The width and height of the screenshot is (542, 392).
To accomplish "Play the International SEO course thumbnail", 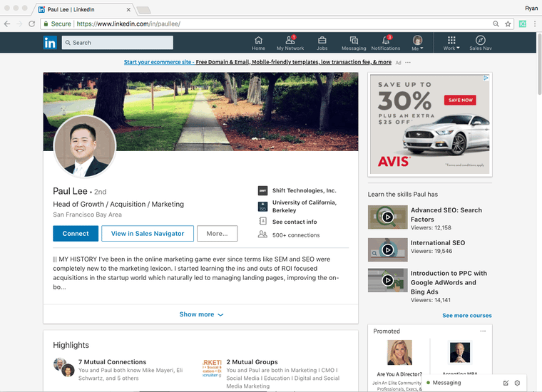I will tap(387, 249).
